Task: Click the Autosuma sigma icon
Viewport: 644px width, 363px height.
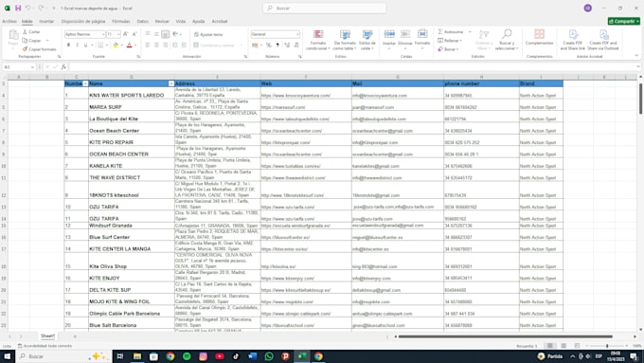Action: [x=440, y=31]
